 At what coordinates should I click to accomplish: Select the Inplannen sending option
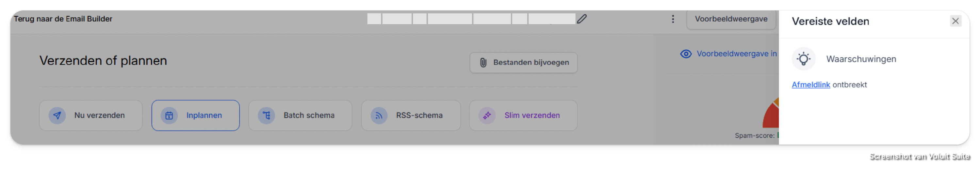196,115
